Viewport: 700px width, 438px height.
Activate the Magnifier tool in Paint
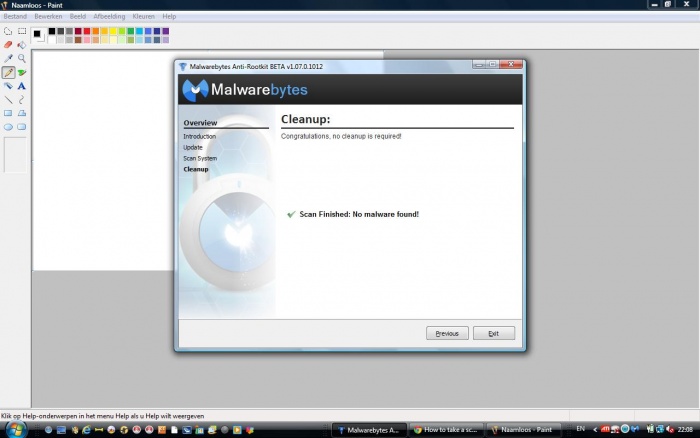click(x=22, y=58)
